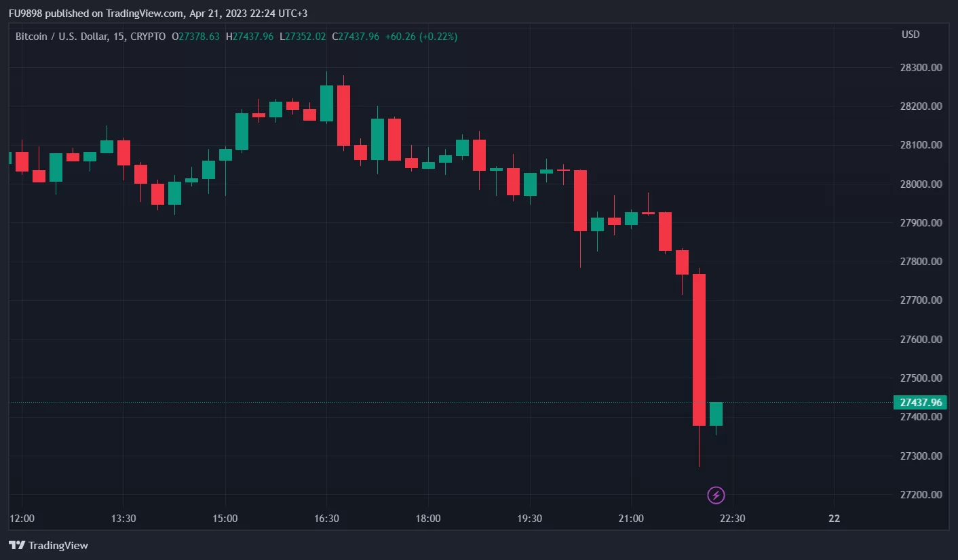Click the tall green candle at 16:30
The height and width of the screenshot is (560, 958).
[326, 103]
